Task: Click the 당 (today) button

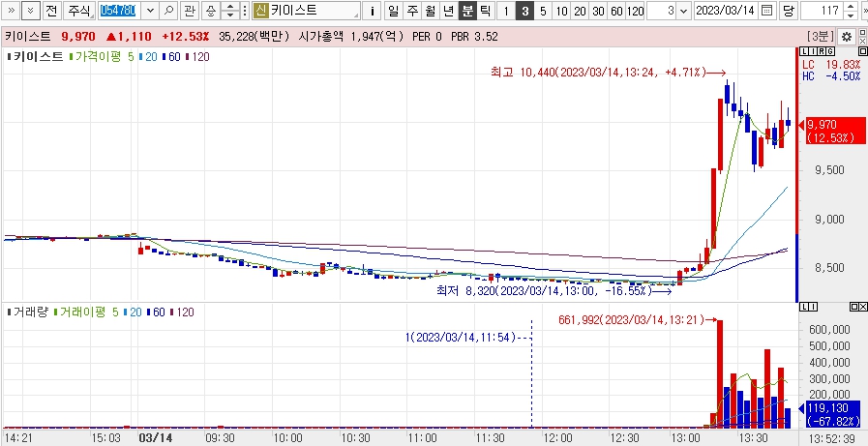Action: tap(787, 10)
